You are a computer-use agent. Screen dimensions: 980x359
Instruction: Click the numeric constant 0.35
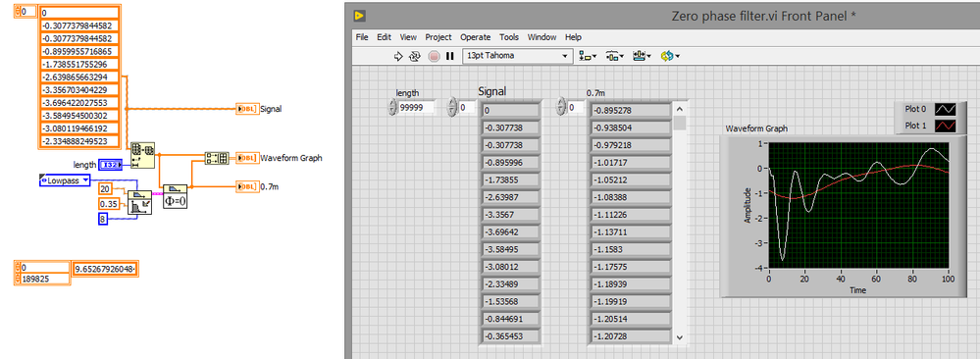coord(108,204)
